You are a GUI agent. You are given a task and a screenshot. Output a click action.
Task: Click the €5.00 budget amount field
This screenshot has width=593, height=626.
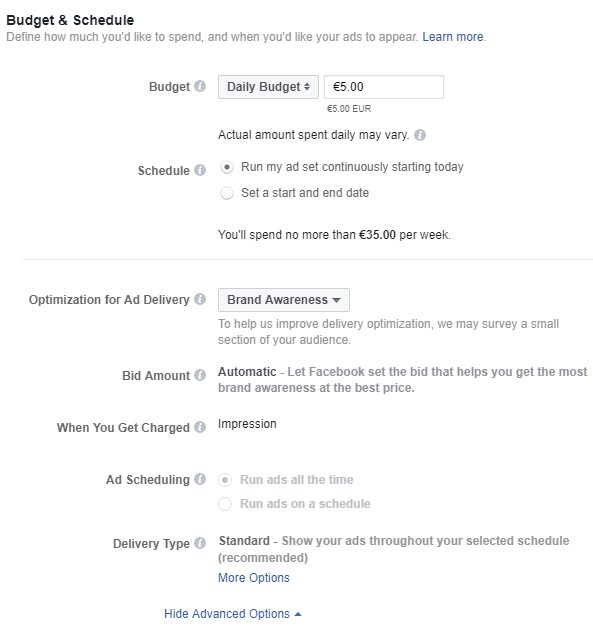(x=384, y=87)
